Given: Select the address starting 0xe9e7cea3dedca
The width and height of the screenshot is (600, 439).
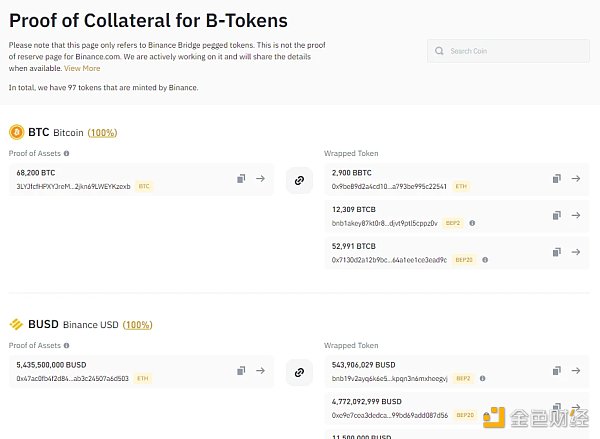Looking at the screenshot, I should [390, 415].
